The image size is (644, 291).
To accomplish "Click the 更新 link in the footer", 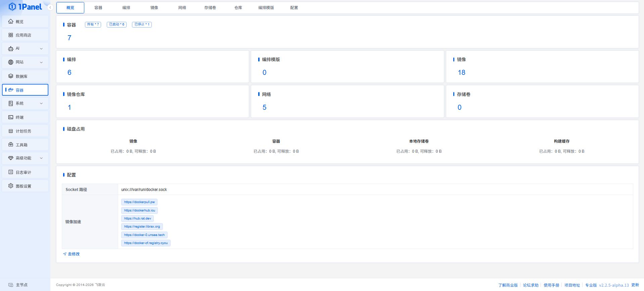I will click(635, 285).
